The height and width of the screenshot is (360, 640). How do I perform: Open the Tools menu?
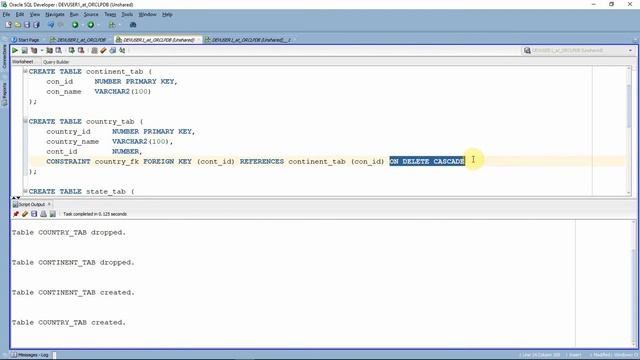[x=127, y=14]
